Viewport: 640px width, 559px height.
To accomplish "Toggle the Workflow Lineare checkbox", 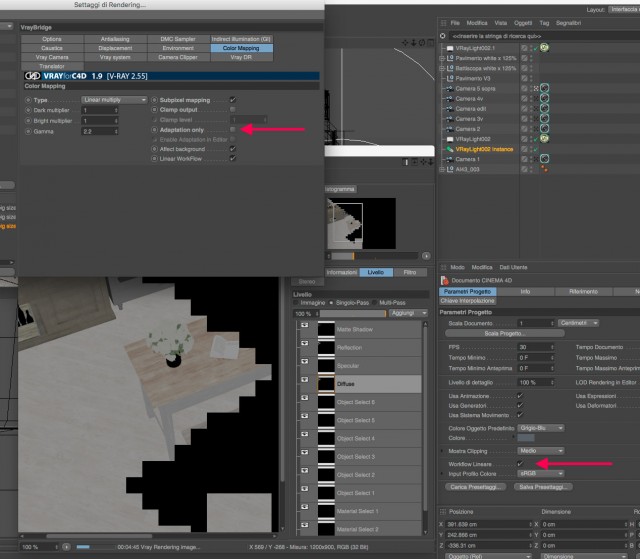I will pyautogui.click(x=520, y=464).
